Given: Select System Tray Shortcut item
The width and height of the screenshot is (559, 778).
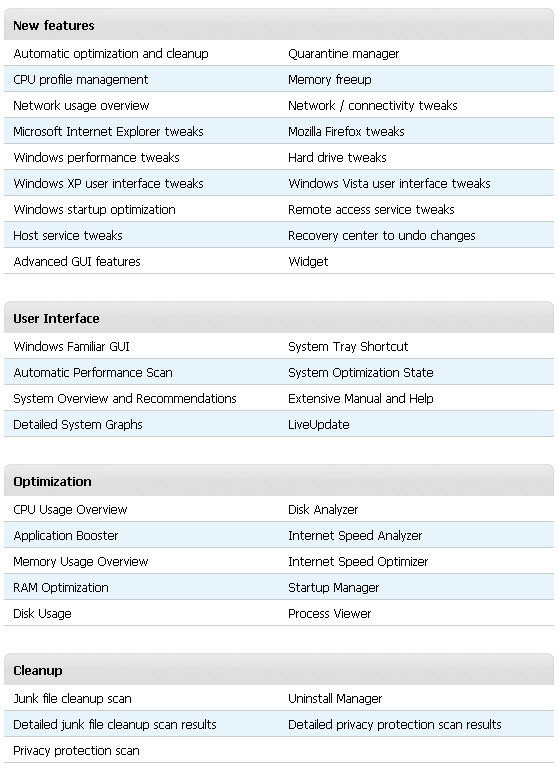Looking at the screenshot, I should tap(348, 346).
